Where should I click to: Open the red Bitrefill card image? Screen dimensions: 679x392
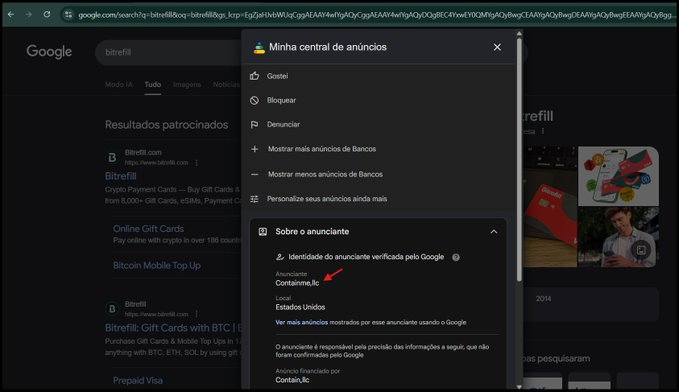(550, 207)
